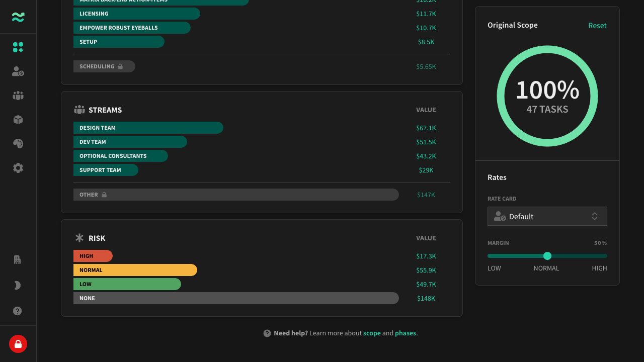Image resolution: width=644 pixels, height=362 pixels.
Task: Toggle dark mode moon icon
Action: 18,286
